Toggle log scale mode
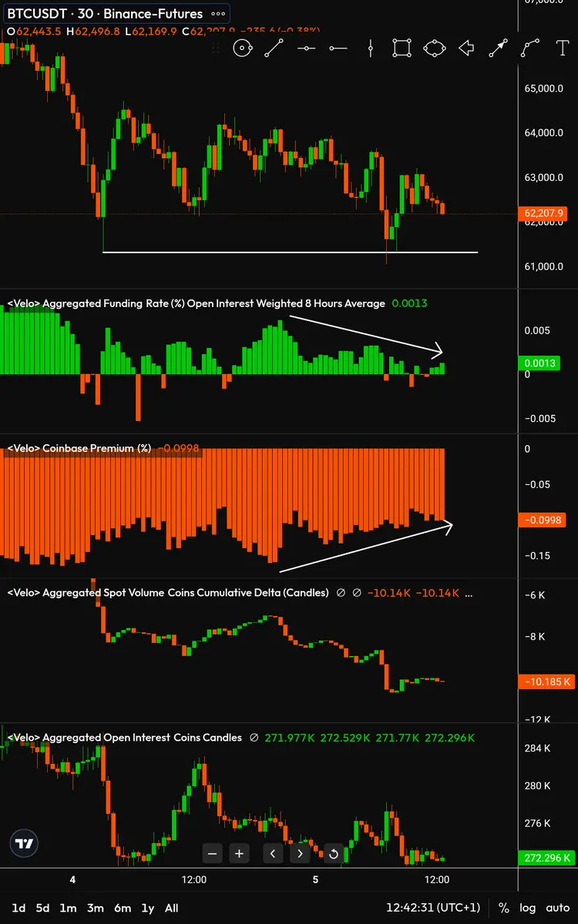This screenshot has height=924, width=578. (528, 908)
